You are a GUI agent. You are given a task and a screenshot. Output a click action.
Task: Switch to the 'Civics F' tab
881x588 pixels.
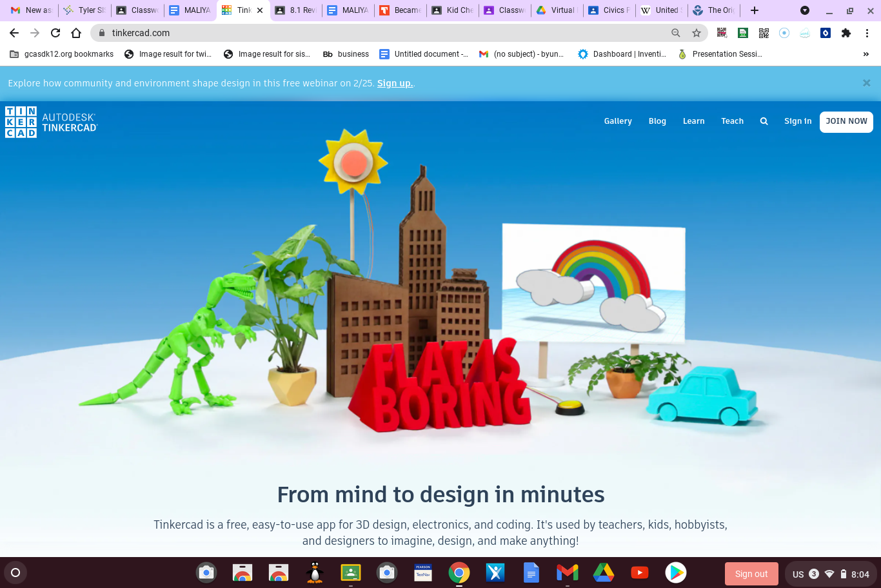click(609, 10)
